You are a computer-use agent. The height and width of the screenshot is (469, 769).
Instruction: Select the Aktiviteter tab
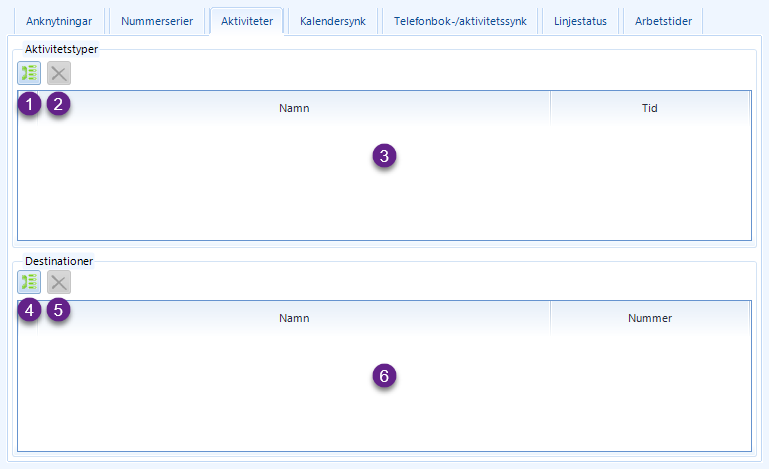[247, 21]
